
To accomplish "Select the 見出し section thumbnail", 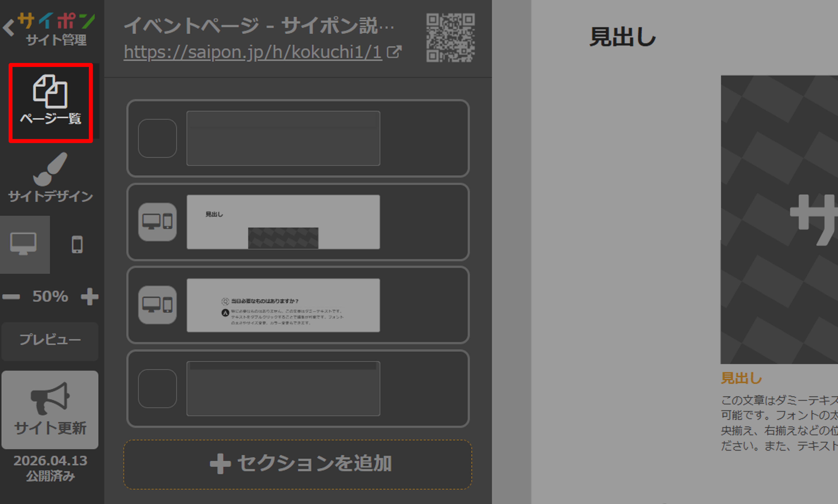I will [x=283, y=222].
